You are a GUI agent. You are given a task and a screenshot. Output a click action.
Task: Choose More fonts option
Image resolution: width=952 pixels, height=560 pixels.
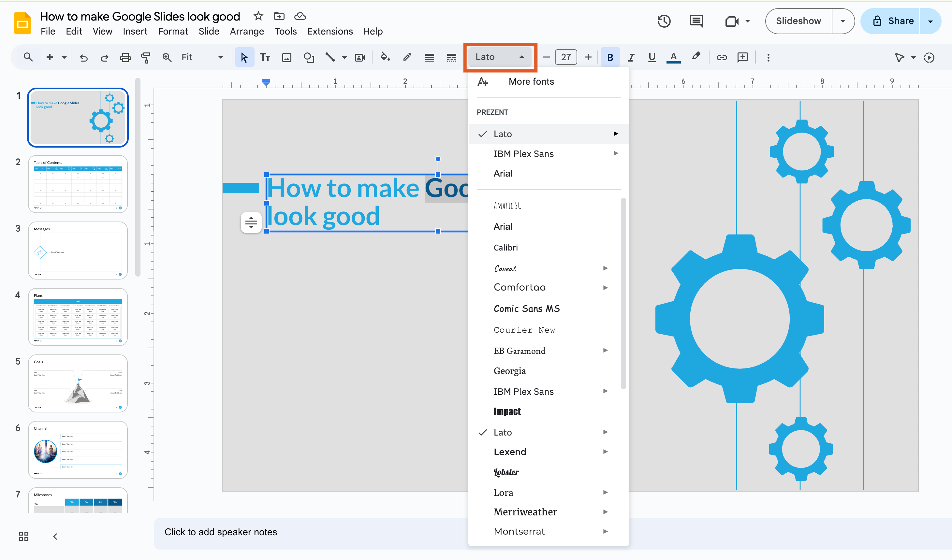pyautogui.click(x=549, y=81)
